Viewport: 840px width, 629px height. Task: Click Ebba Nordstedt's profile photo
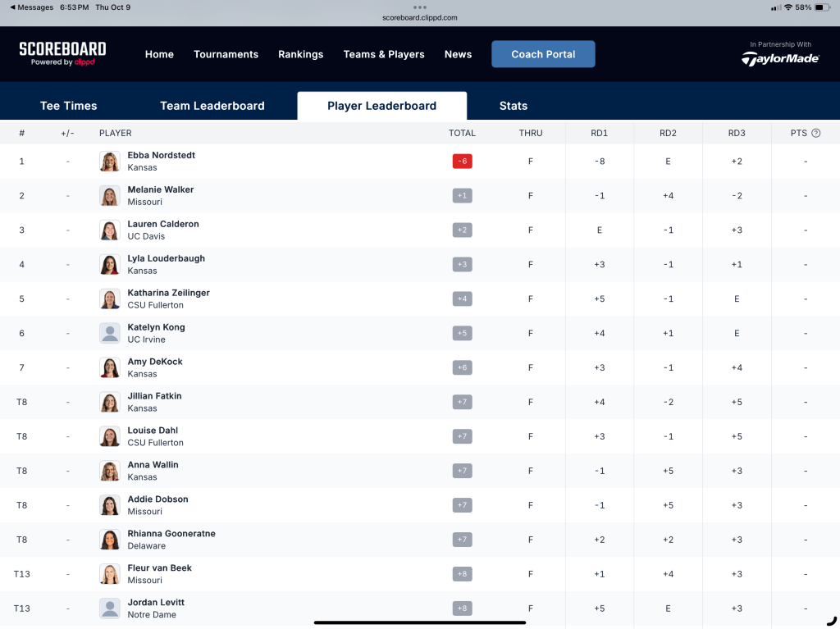click(109, 162)
